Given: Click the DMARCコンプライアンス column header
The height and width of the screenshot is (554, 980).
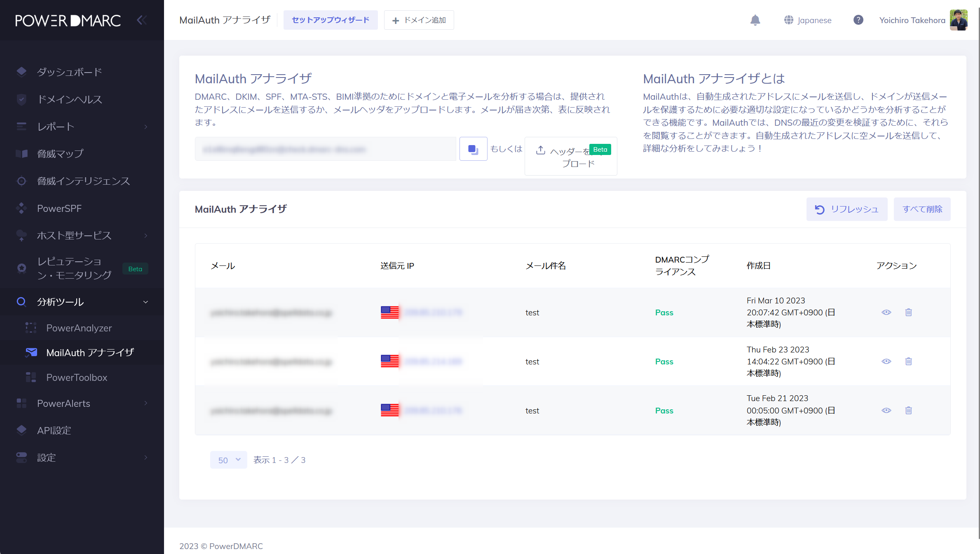Looking at the screenshot, I should click(x=682, y=266).
